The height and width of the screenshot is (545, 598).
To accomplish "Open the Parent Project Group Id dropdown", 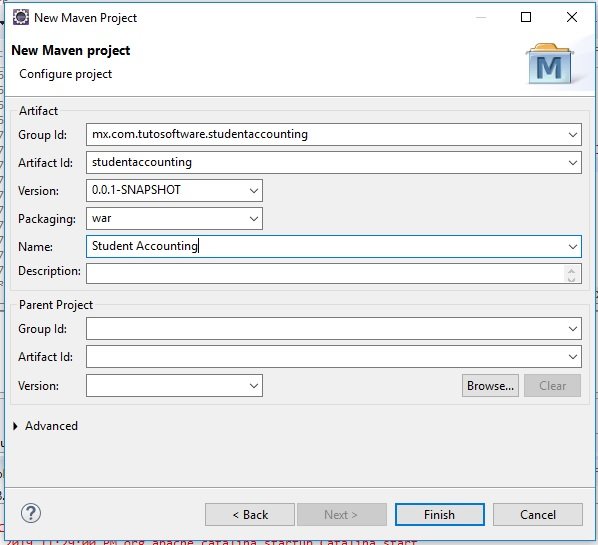I will 572,329.
